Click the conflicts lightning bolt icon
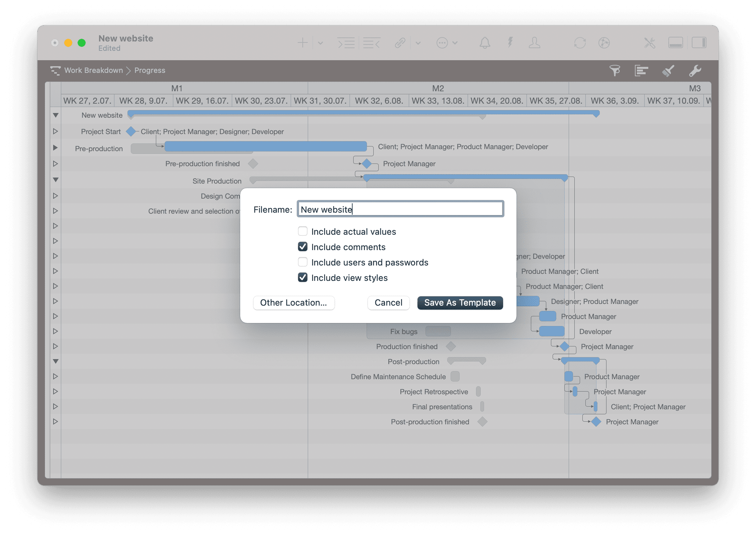The width and height of the screenshot is (756, 535). [x=510, y=43]
